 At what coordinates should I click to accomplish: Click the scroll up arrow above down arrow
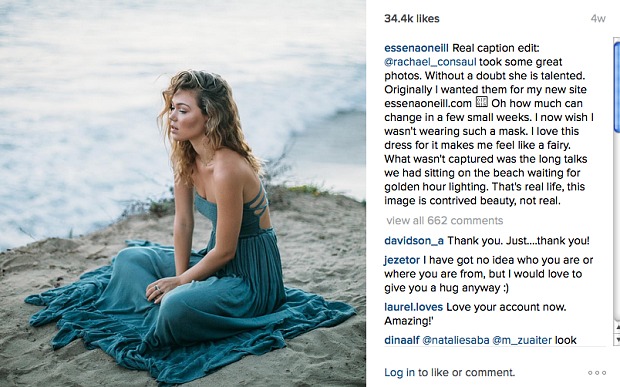click(x=617, y=327)
